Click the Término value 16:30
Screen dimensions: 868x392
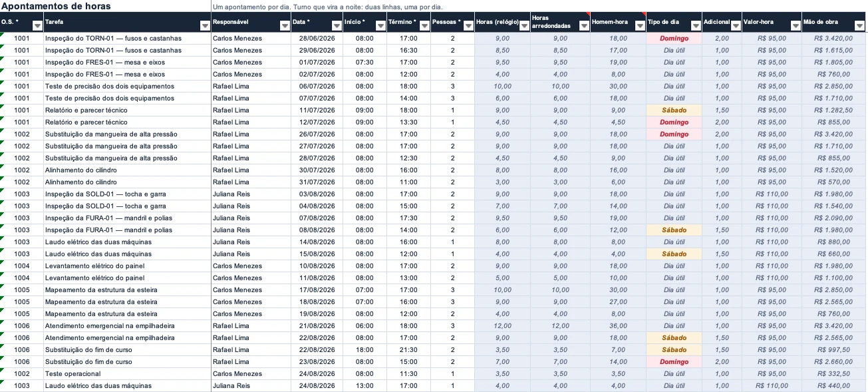click(409, 51)
